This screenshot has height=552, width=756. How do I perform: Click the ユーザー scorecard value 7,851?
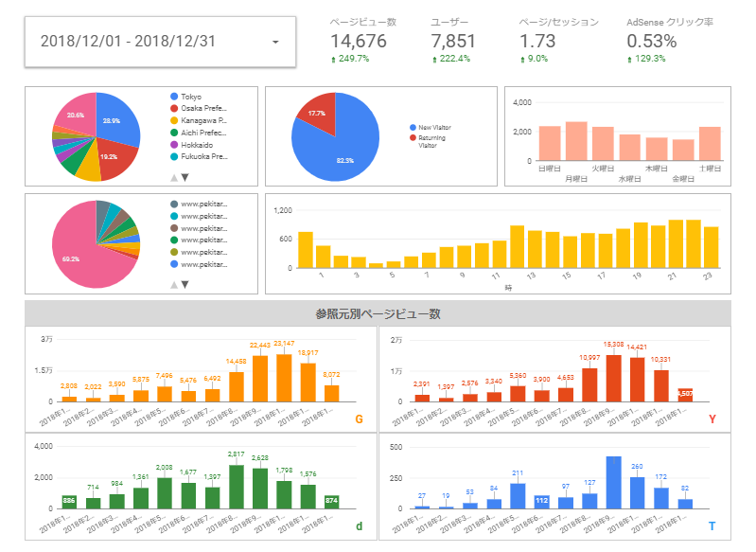pyautogui.click(x=453, y=42)
